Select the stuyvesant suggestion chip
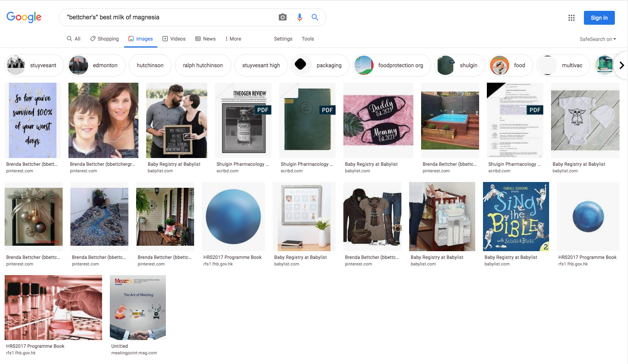The image size is (628, 364). [34, 65]
